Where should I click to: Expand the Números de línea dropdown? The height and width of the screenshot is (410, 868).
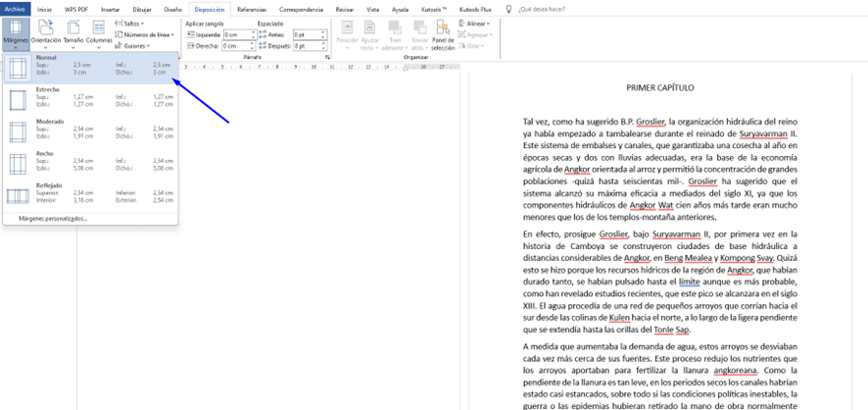click(x=148, y=34)
